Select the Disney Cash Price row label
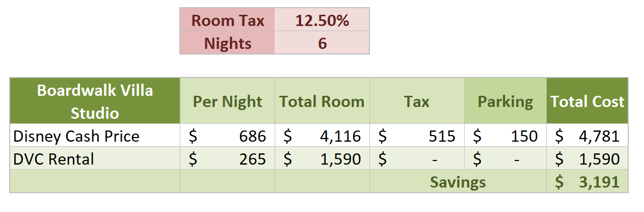This screenshot has width=644, height=212. click(x=95, y=136)
